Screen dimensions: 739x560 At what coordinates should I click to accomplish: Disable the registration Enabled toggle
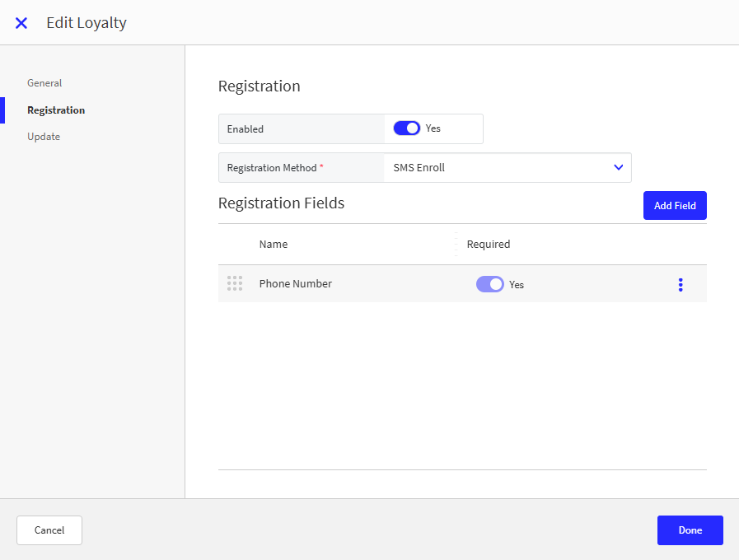pyautogui.click(x=406, y=128)
